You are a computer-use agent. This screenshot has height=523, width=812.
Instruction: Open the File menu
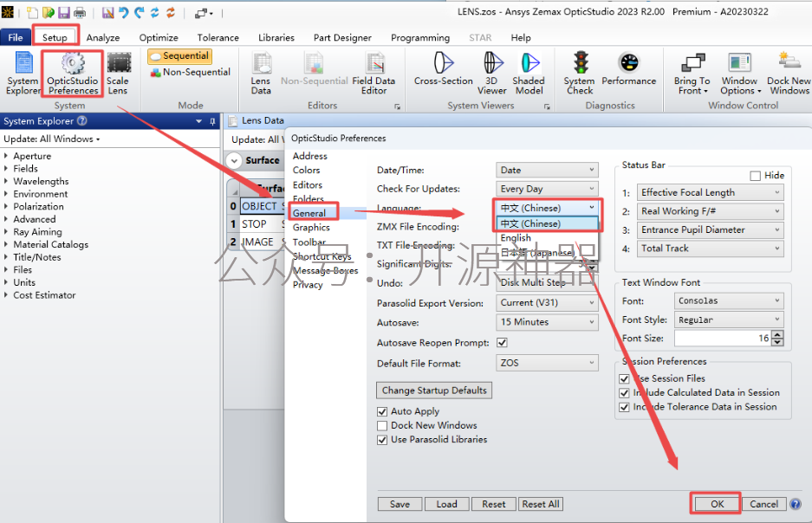pyautogui.click(x=15, y=37)
